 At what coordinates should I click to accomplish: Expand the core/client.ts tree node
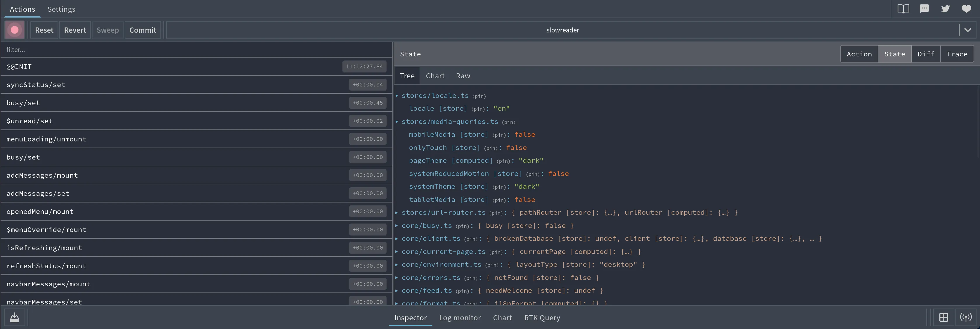point(397,238)
